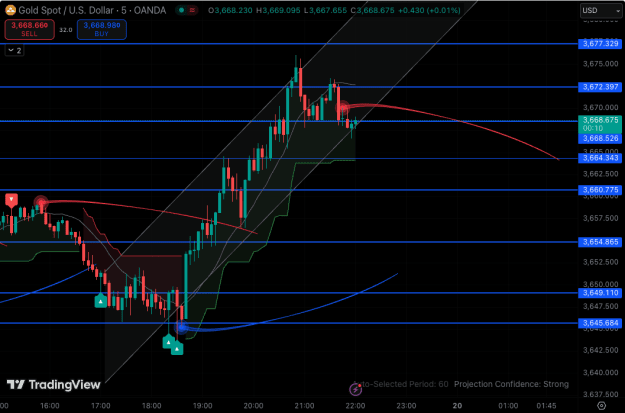Screen dimensions: 625x413
Task: Open the USD currency dropdown
Action: (601, 11)
